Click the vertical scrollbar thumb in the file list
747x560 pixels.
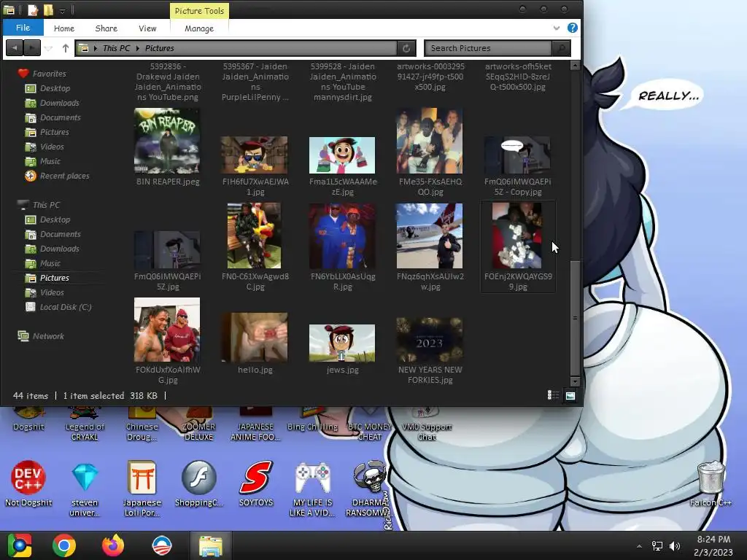pos(575,318)
